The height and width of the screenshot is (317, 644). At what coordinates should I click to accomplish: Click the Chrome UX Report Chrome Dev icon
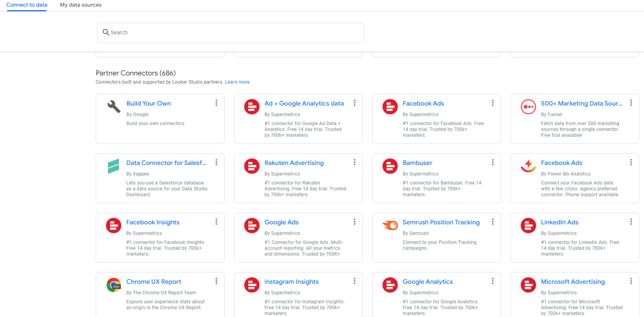coord(113,285)
